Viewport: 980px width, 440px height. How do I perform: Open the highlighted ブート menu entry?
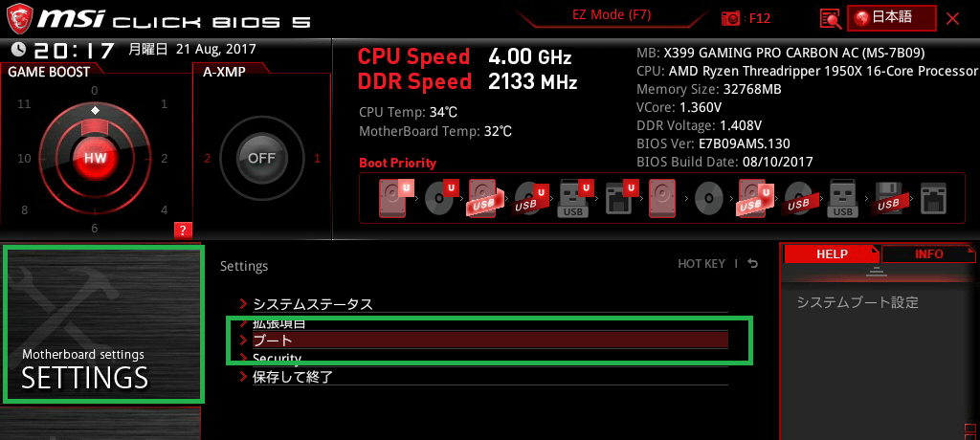(483, 341)
